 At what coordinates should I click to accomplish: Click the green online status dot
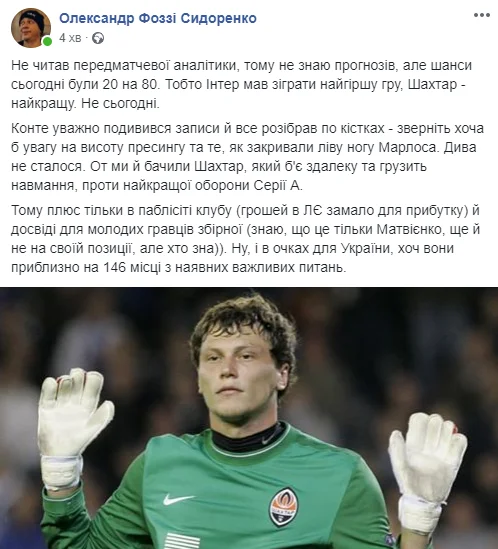pyautogui.click(x=47, y=42)
